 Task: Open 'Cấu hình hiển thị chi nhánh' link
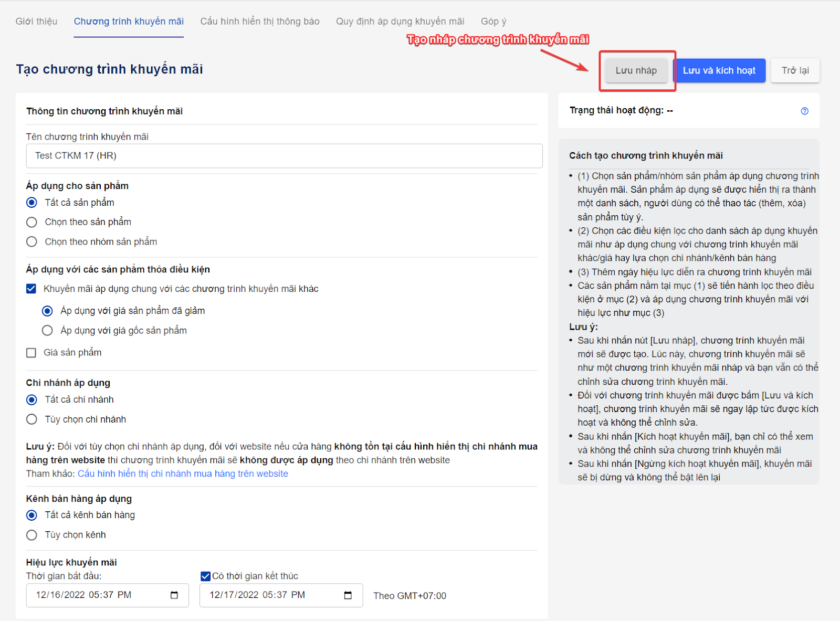point(183,473)
